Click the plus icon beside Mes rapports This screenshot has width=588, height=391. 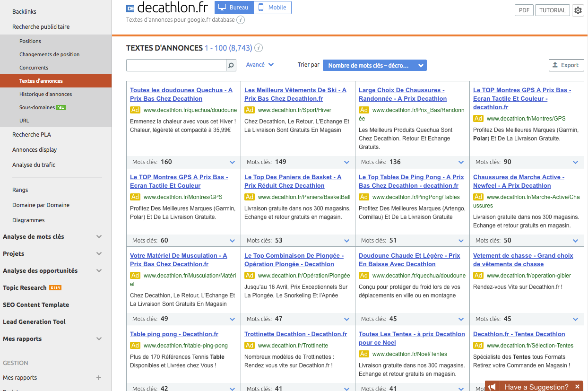99,378
